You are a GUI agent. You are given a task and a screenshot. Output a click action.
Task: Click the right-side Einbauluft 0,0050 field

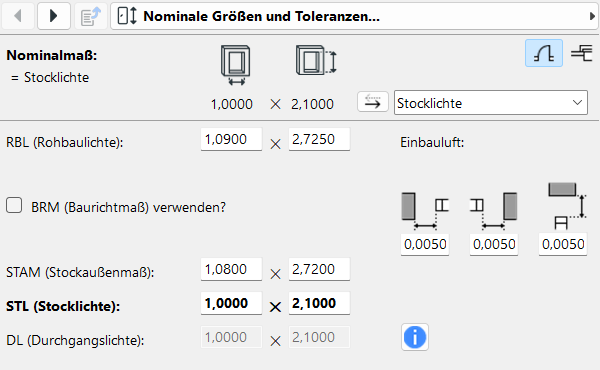point(494,244)
